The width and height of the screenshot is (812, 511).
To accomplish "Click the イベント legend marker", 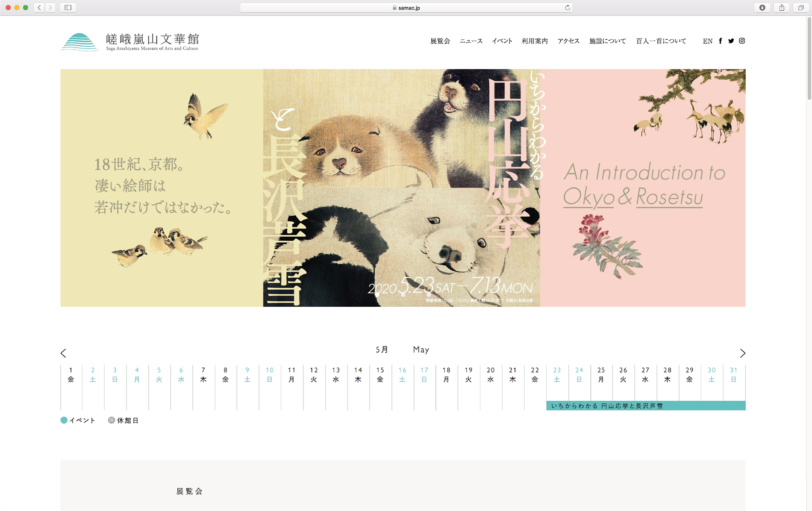I will click(64, 420).
